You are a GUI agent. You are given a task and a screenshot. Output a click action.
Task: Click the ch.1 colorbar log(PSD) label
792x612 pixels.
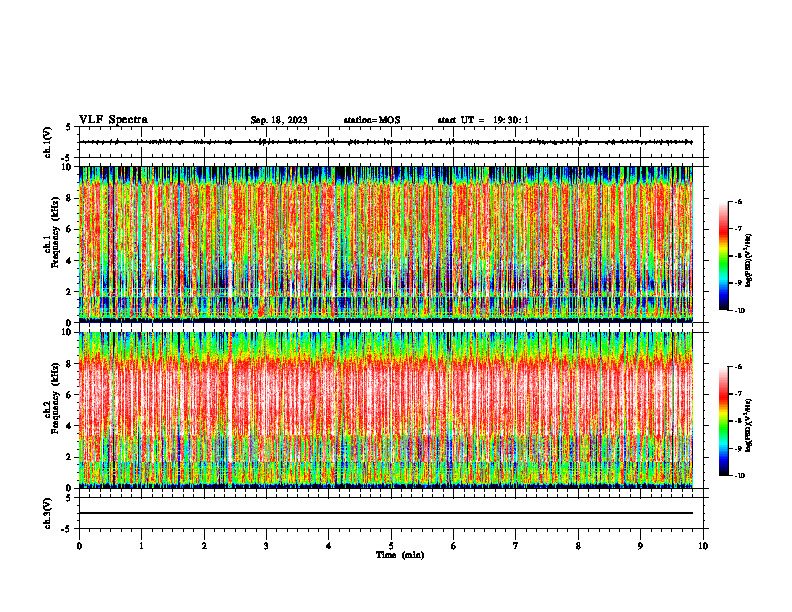[749, 261]
